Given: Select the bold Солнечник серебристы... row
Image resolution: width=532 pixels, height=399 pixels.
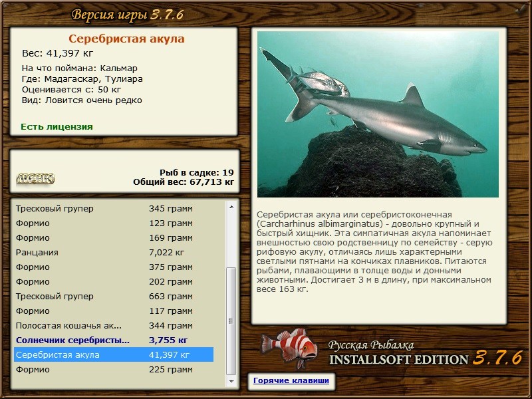Looking at the screenshot, I should pyautogui.click(x=114, y=340).
